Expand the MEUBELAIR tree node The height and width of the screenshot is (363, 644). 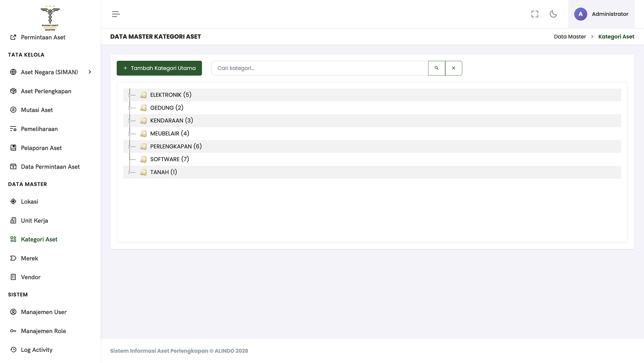click(x=130, y=133)
